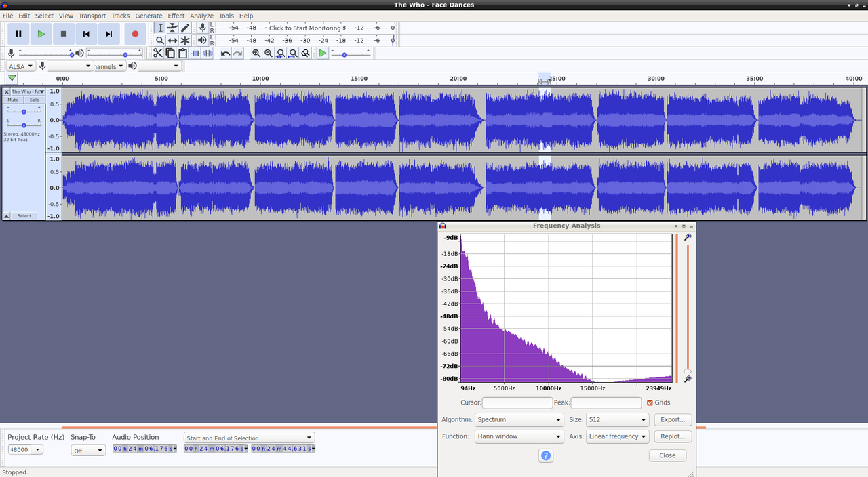Open the Algorithm dropdown showing Spectrum
868x477 pixels.
519,419
